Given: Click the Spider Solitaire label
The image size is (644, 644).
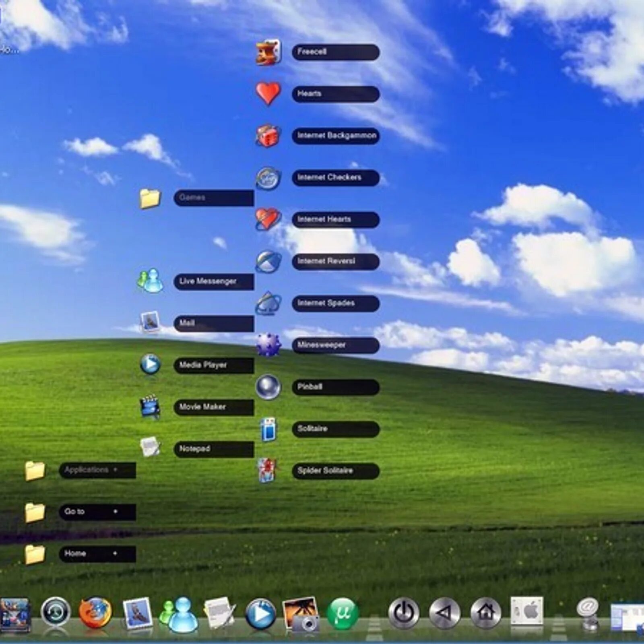Looking at the screenshot, I should tap(336, 471).
